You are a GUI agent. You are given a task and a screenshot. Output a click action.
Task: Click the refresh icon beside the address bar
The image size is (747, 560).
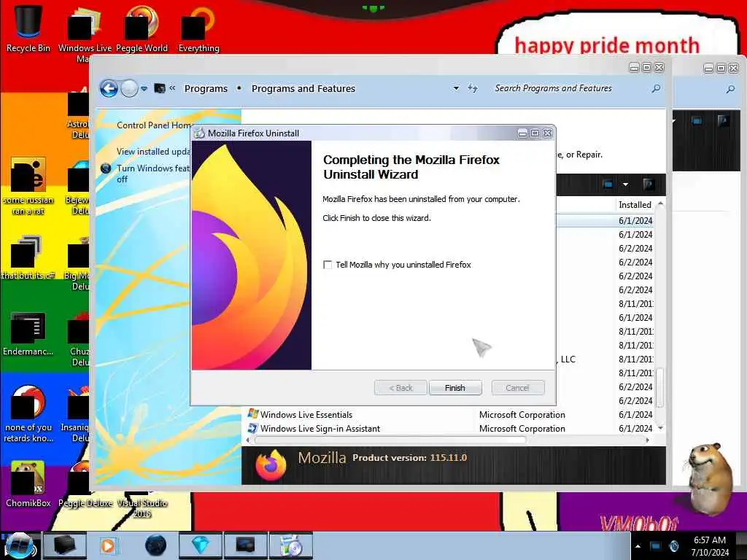pos(473,88)
